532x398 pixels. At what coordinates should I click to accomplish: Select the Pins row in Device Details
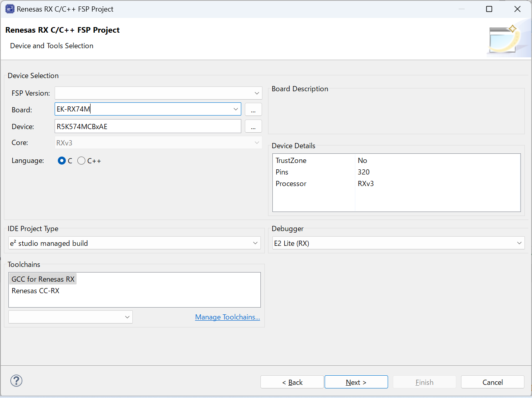(396, 172)
